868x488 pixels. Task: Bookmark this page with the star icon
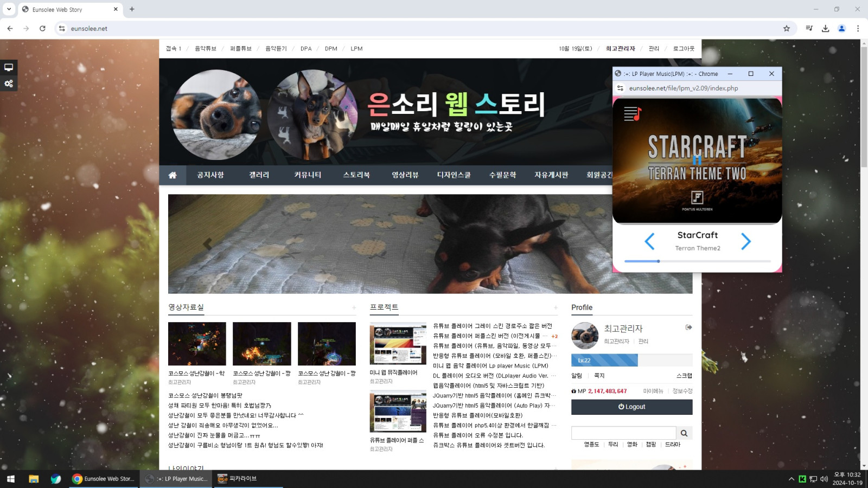click(x=787, y=28)
